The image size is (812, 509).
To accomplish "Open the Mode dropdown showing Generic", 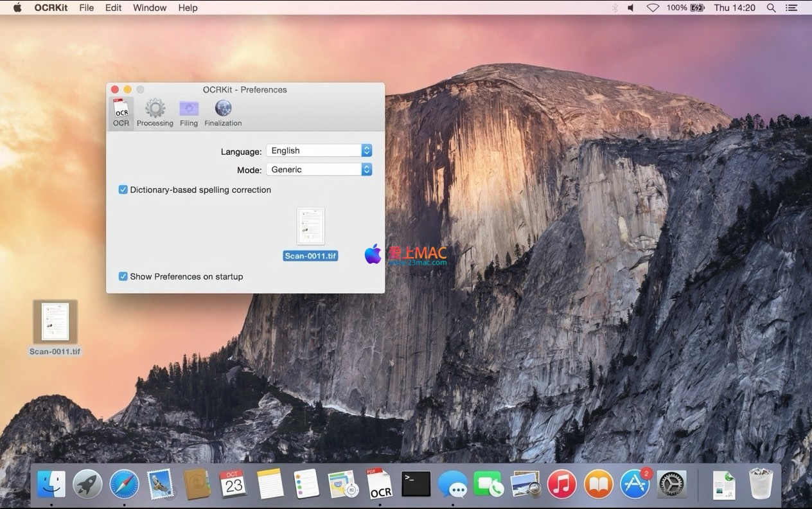I will tap(319, 170).
